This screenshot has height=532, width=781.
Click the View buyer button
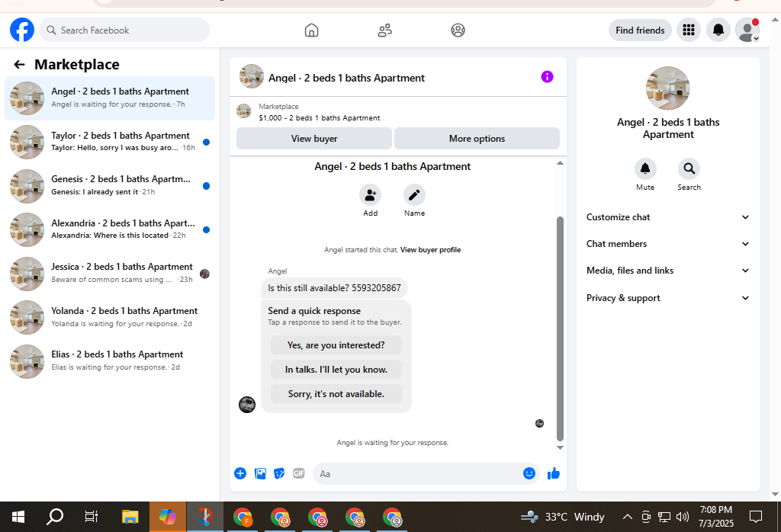pyautogui.click(x=313, y=139)
